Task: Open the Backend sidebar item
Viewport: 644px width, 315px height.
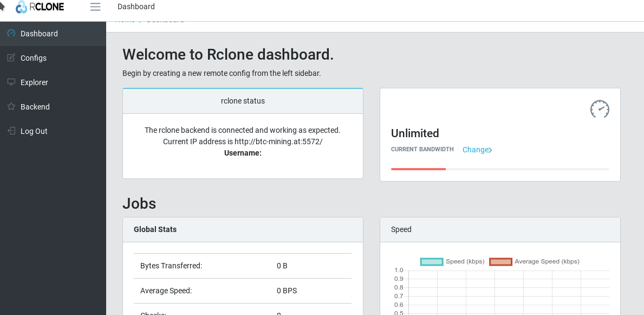Action: tap(53, 106)
